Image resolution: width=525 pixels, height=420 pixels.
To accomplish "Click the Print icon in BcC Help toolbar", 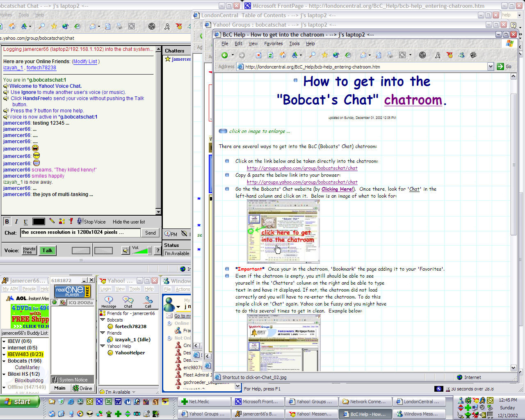I will (x=390, y=55).
